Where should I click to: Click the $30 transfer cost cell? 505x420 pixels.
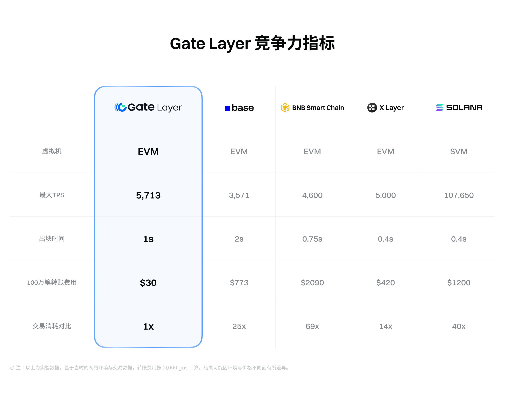coord(148,282)
